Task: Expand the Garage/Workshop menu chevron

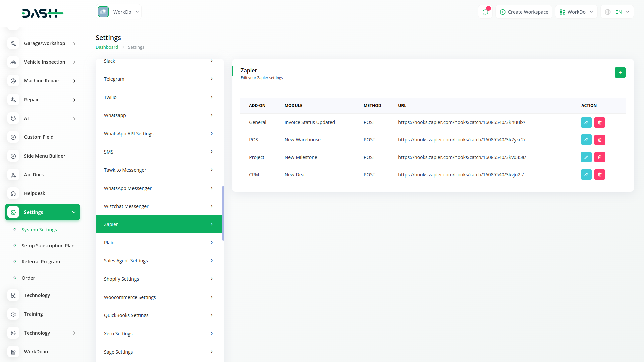Action: click(x=74, y=44)
